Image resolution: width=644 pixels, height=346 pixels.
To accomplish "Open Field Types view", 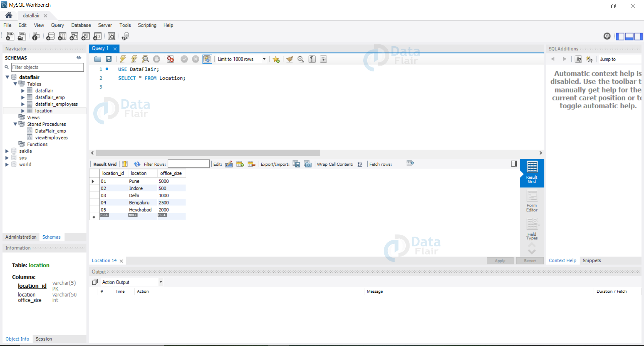I will [x=532, y=229].
